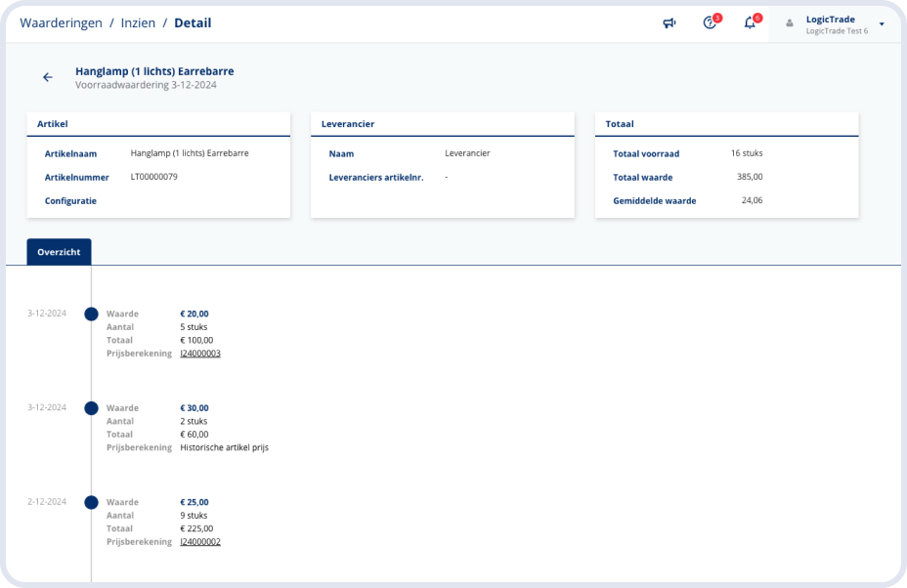Open the announcements megaphone icon

click(x=669, y=22)
